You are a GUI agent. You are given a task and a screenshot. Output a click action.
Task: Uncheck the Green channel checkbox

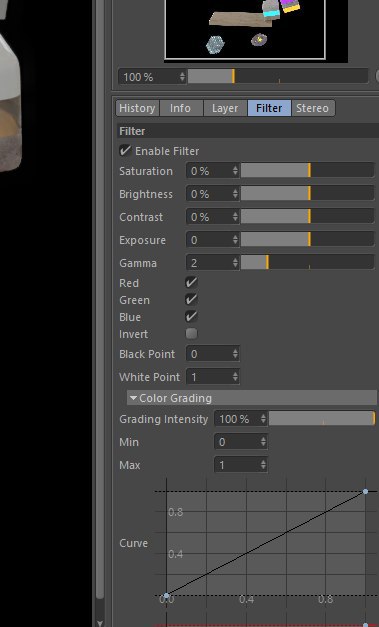[191, 300]
